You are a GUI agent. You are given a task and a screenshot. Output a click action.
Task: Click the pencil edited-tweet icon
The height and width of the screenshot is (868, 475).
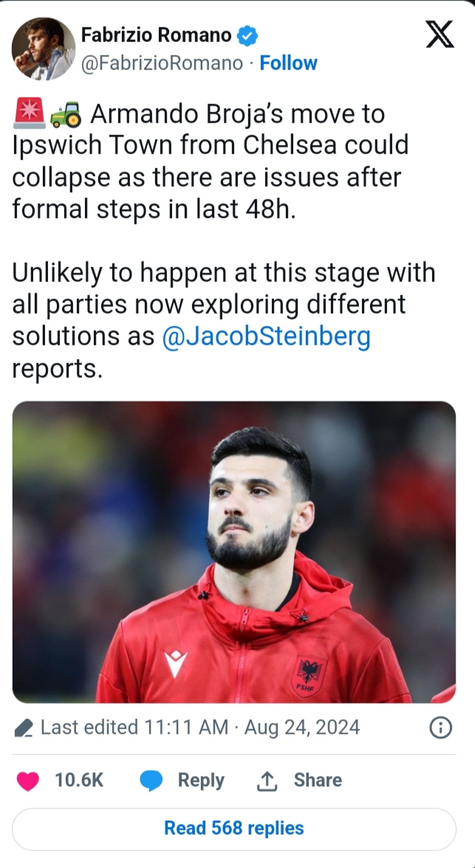[x=24, y=728]
